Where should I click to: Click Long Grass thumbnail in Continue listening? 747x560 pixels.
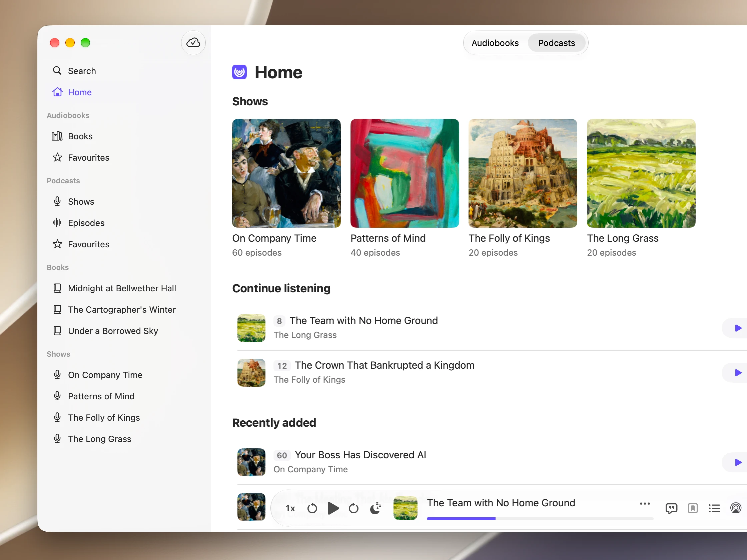[251, 328]
